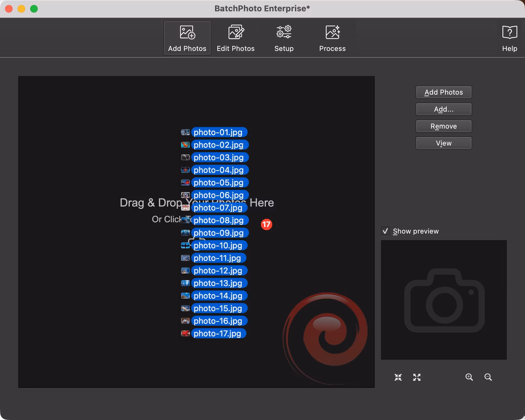
Task: Click the camera placeholder preview area
Action: click(x=444, y=300)
